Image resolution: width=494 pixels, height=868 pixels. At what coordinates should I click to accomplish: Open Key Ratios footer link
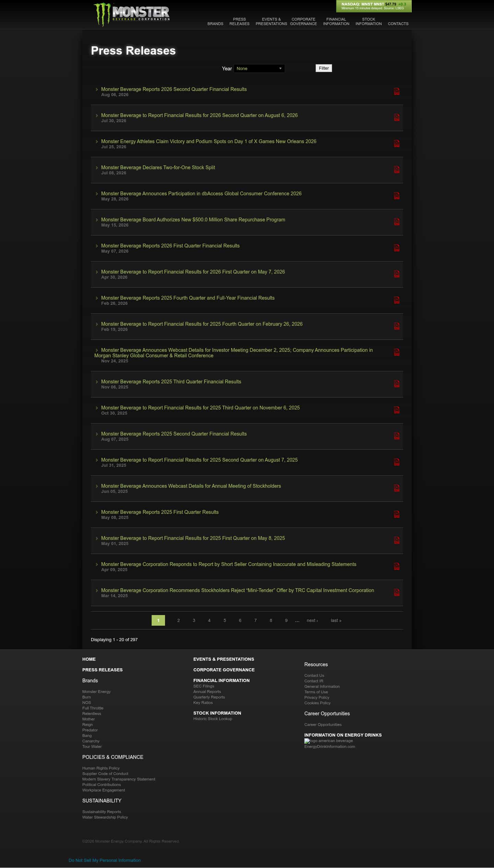click(203, 703)
